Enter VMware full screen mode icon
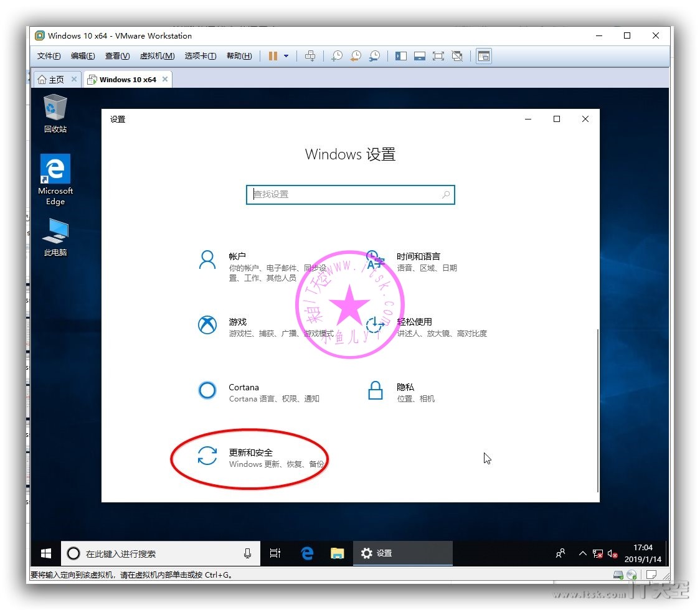 click(438, 56)
